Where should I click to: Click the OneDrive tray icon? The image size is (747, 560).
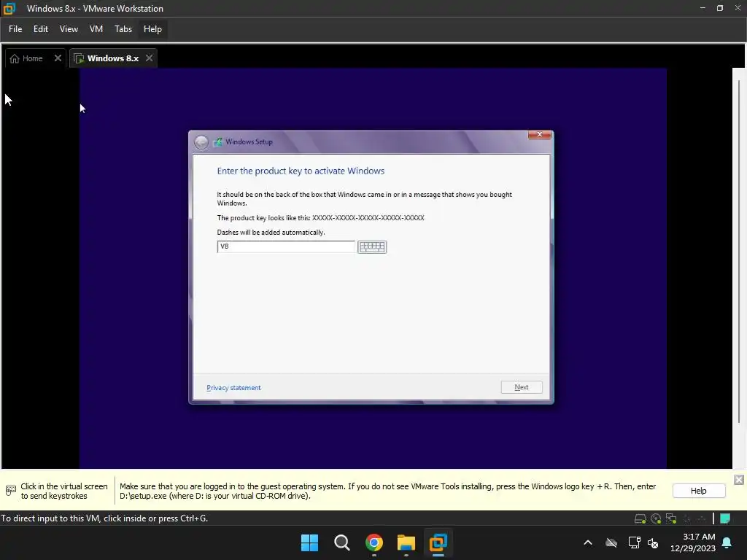(x=611, y=542)
